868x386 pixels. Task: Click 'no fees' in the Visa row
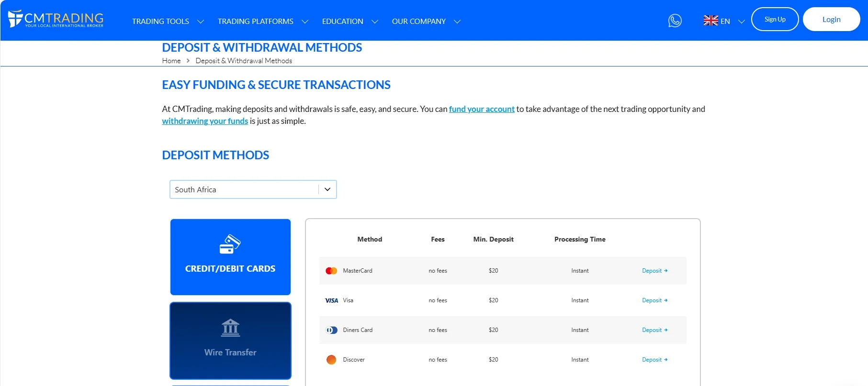(438, 300)
